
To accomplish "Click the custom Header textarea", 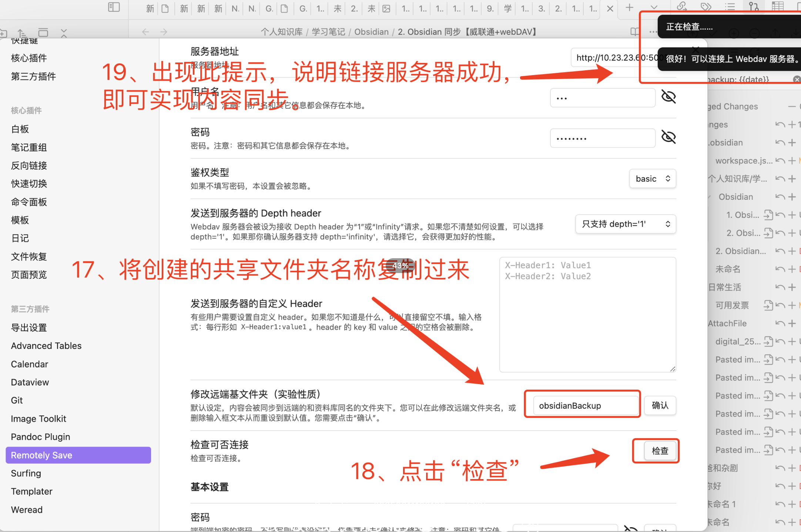I will (587, 314).
